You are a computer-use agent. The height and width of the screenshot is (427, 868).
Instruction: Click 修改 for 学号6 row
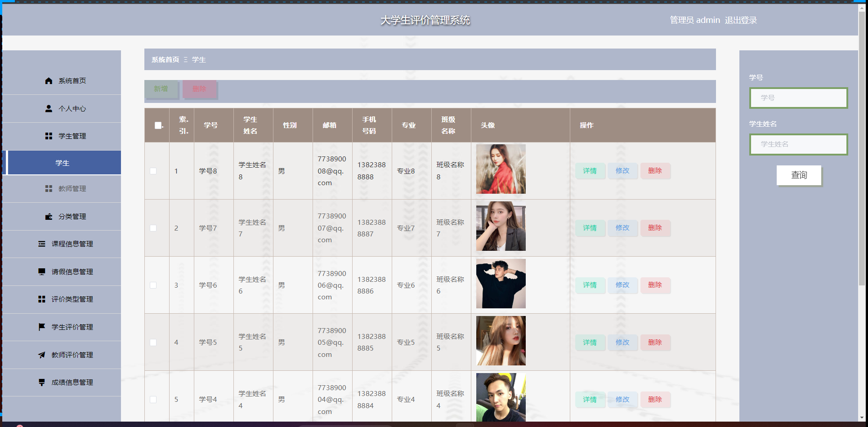point(622,285)
